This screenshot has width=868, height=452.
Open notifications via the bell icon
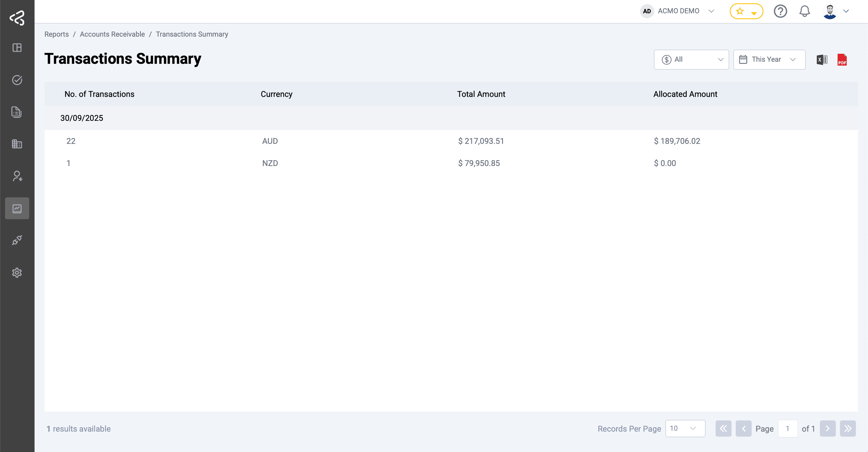click(x=805, y=11)
